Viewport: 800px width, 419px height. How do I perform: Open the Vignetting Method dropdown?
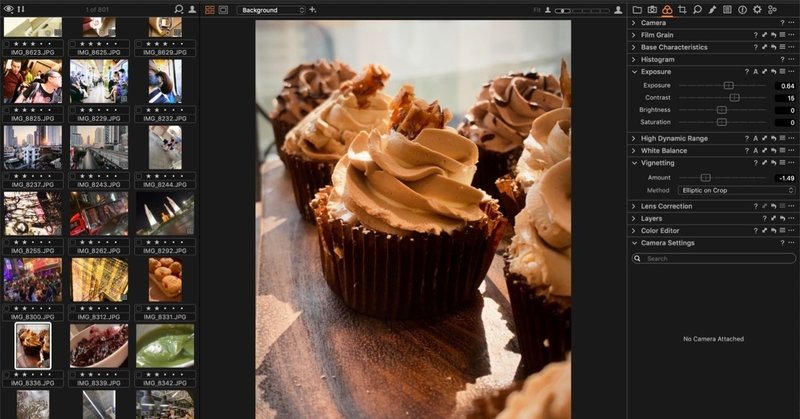(737, 190)
